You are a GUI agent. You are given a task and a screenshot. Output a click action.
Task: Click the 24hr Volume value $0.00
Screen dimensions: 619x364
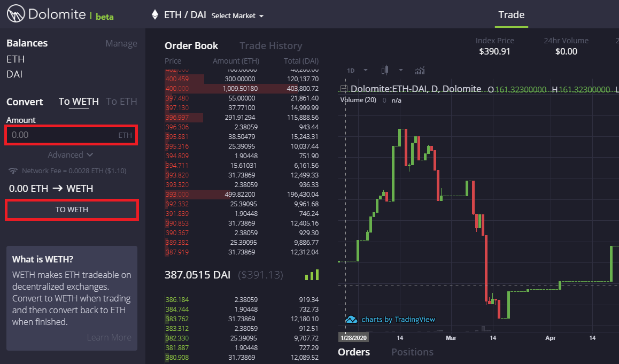566,51
